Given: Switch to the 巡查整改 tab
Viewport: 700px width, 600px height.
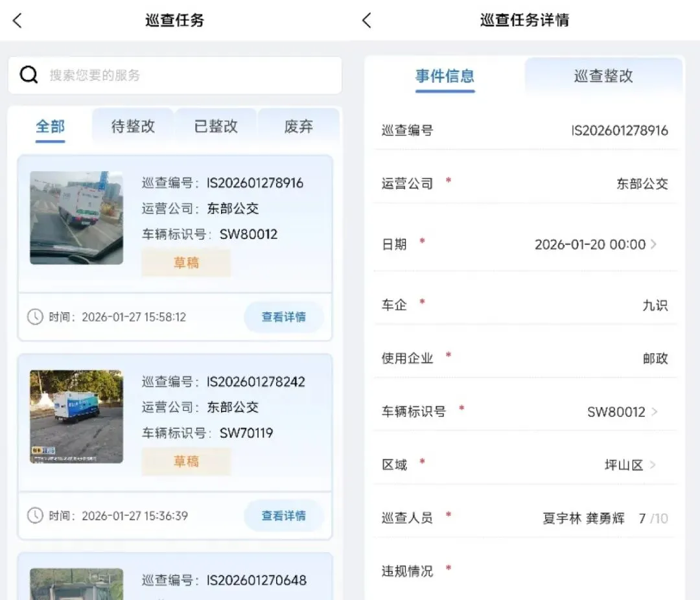Looking at the screenshot, I should (603, 76).
